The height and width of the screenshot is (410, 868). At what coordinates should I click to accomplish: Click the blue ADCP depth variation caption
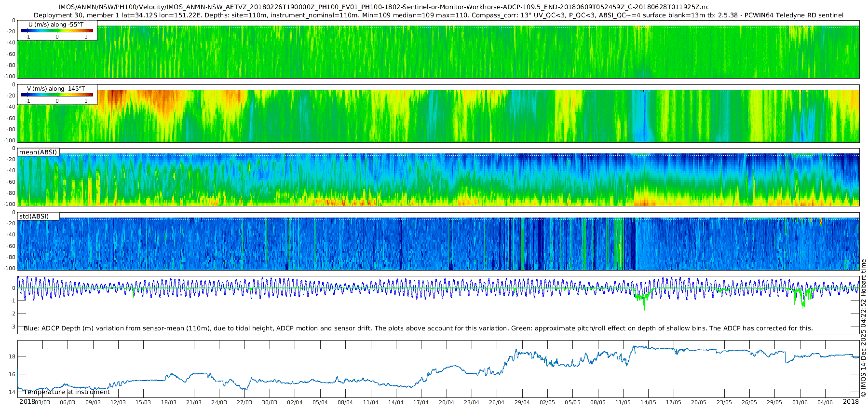point(418,328)
